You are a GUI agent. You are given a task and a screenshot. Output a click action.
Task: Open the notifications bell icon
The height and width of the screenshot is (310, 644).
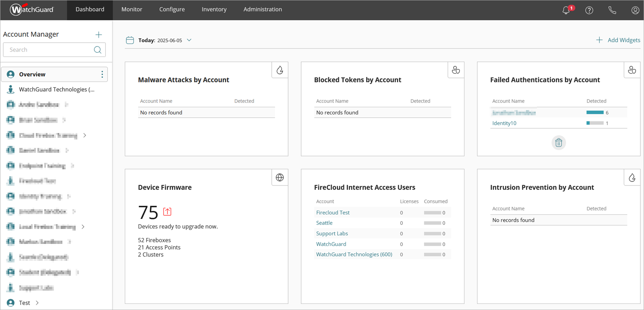(566, 10)
